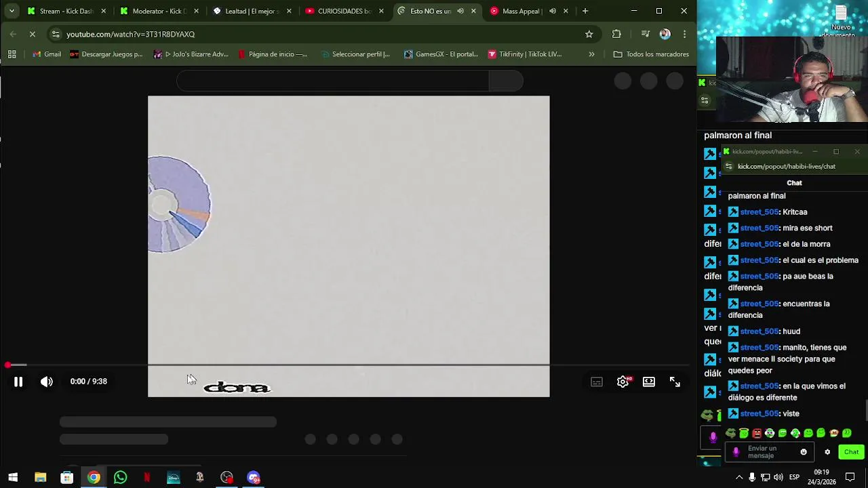Go back to previous page
Screen dimensions: 868x488
click(x=14, y=34)
